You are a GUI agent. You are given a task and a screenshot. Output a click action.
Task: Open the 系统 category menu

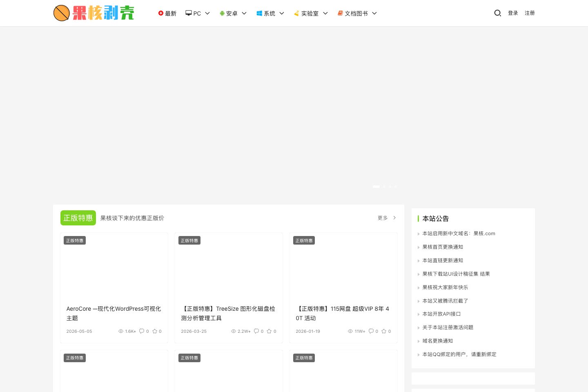click(x=270, y=13)
